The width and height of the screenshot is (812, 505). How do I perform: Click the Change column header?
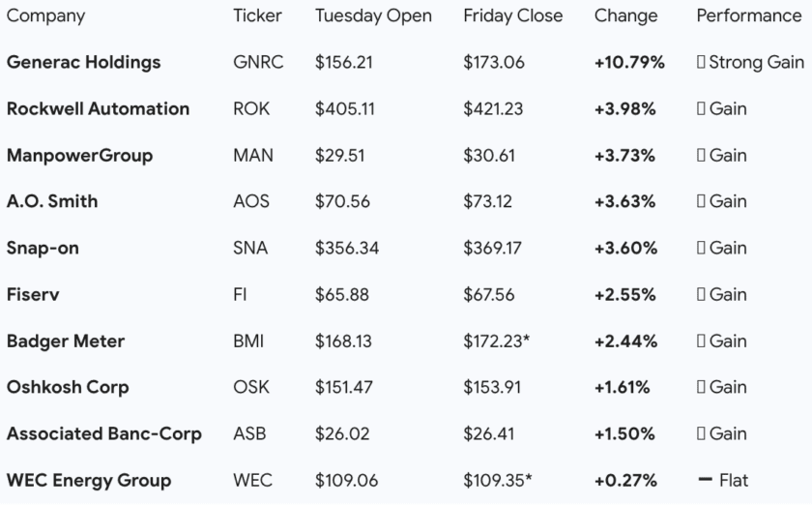click(625, 16)
